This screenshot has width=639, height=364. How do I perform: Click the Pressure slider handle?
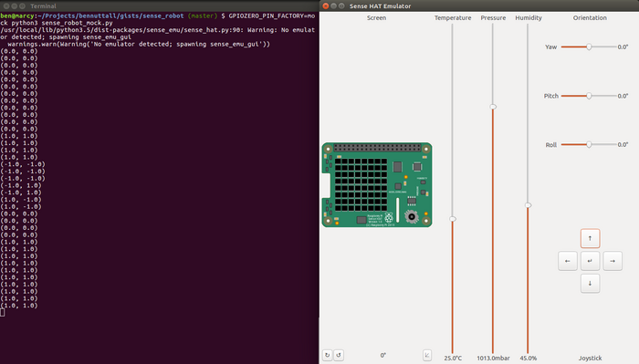point(493,107)
